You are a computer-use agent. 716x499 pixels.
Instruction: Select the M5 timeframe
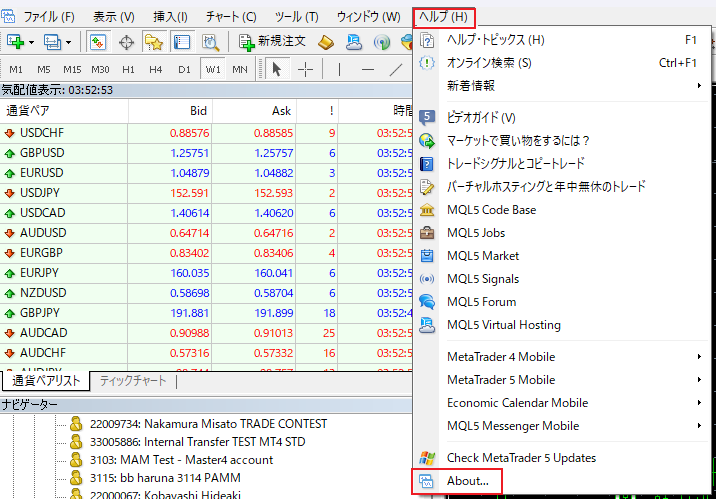(44, 69)
